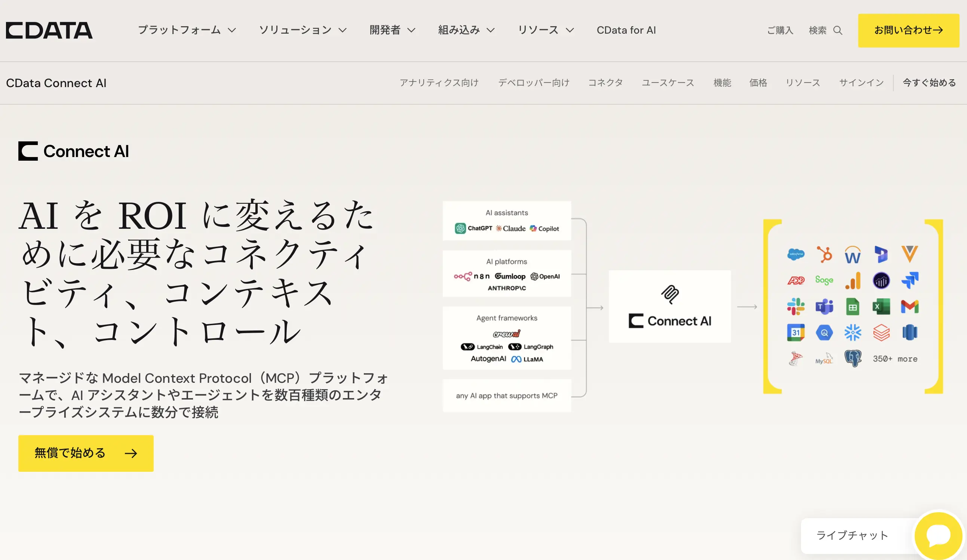Click the Meta LLaMA logo
The width and height of the screenshot is (967, 560).
click(x=527, y=359)
